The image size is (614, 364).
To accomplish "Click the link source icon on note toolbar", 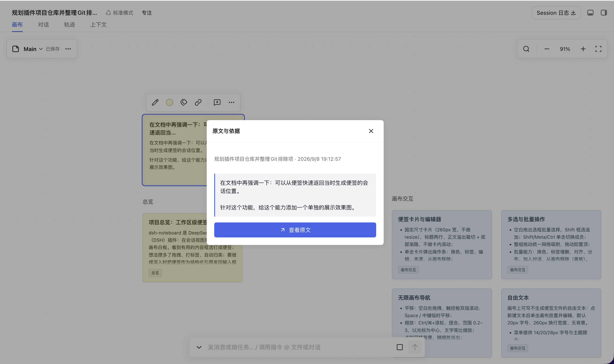I will [198, 102].
